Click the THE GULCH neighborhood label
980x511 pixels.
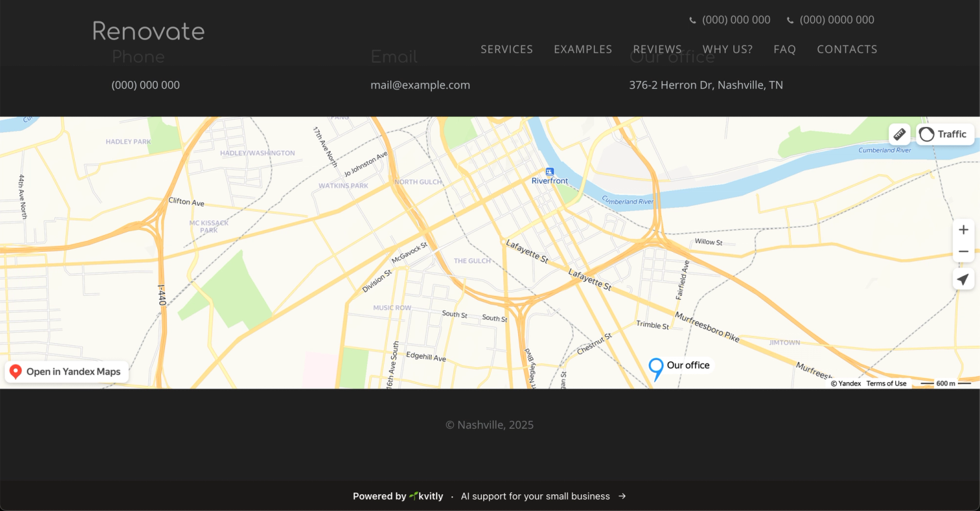[472, 261]
